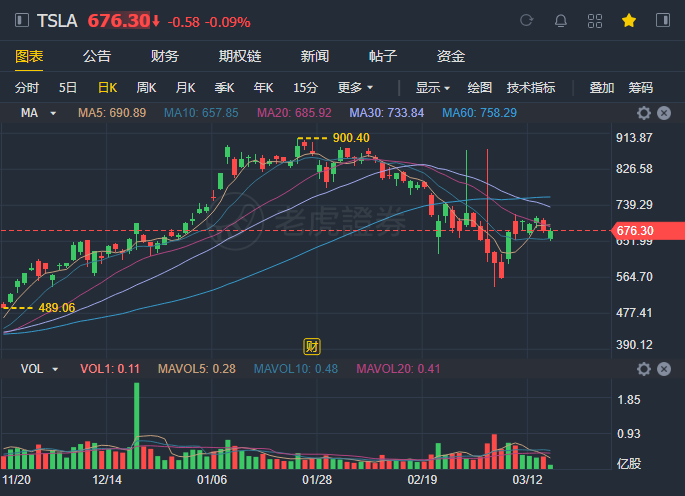Click the MAVOL20: 0.41 value

tap(398, 369)
